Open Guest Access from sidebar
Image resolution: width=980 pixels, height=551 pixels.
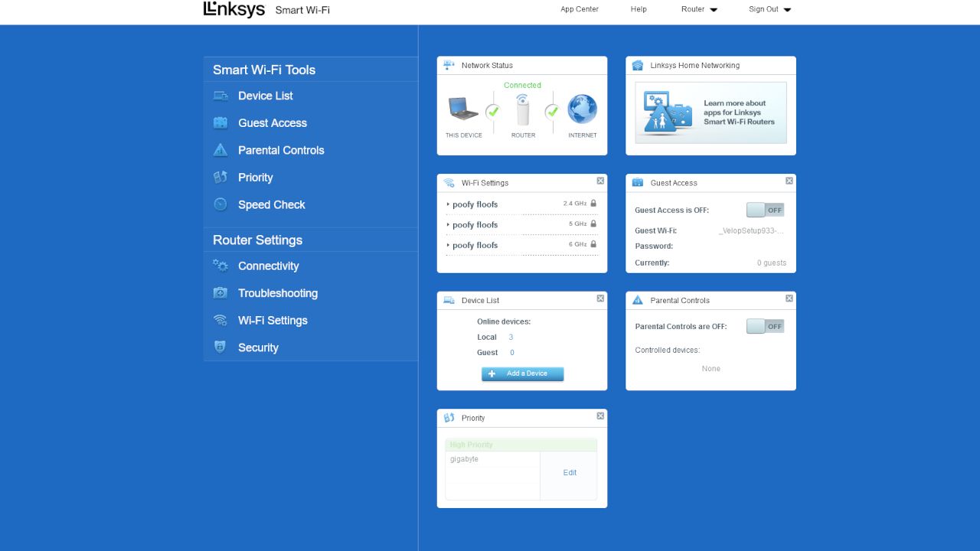click(273, 123)
